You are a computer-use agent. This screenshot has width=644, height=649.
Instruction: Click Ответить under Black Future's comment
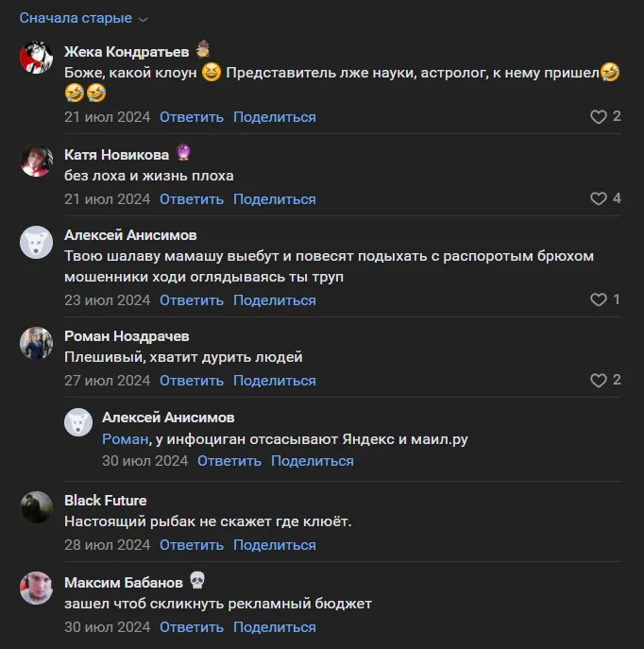[x=192, y=545]
